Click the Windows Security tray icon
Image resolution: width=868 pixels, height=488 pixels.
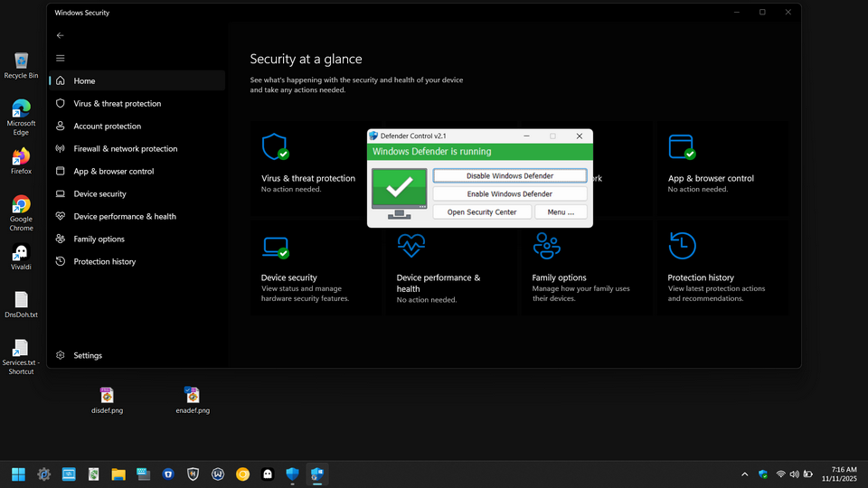[763, 474]
